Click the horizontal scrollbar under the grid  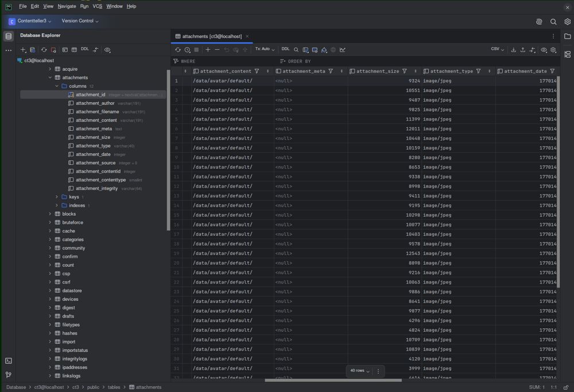333,381
